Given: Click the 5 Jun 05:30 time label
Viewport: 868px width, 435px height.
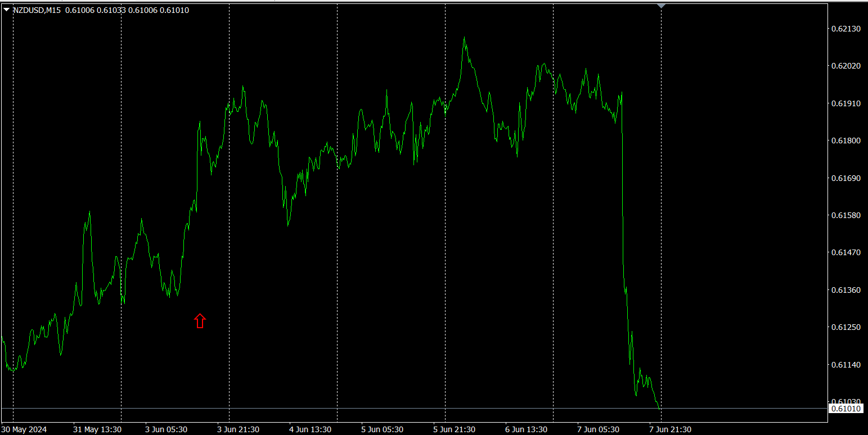Looking at the screenshot, I should (382, 429).
